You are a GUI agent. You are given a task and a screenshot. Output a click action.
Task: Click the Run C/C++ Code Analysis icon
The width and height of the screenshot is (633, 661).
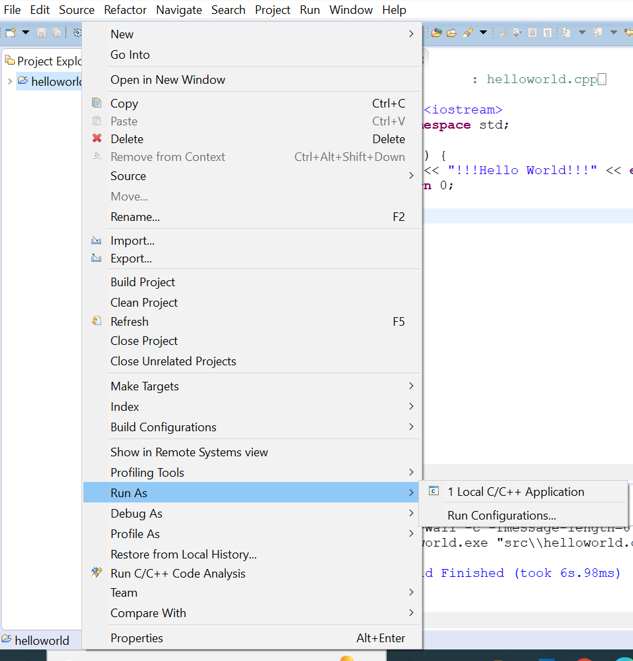[97, 573]
